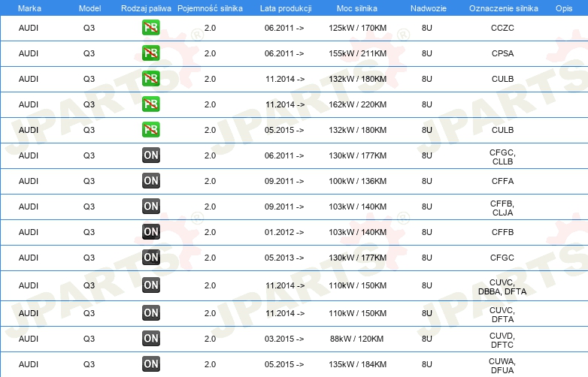Click the PB icon in the 162kW / 220KM row
Screen dimensions: 588x377
(150, 104)
